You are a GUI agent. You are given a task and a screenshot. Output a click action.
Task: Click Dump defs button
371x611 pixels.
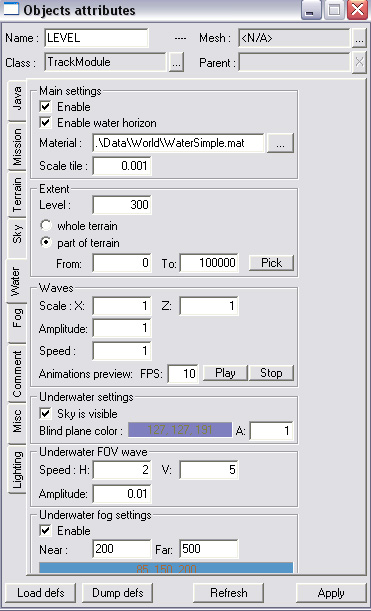pos(117,593)
